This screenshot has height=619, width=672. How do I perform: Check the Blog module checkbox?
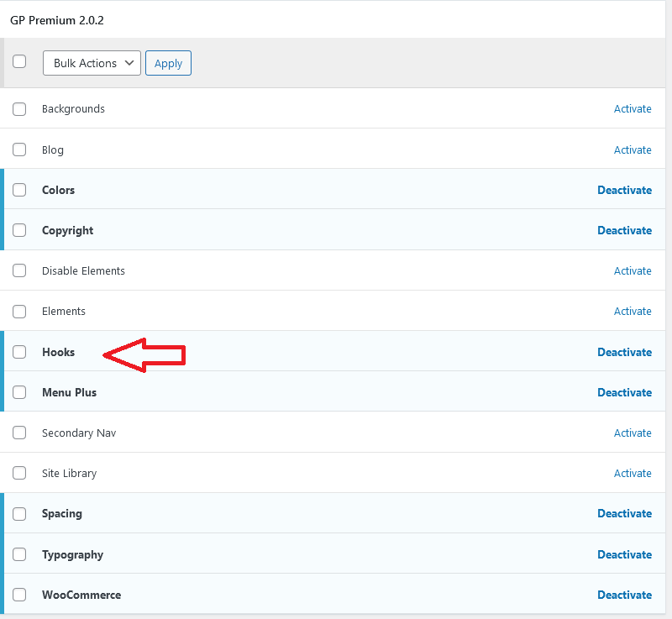click(x=19, y=150)
